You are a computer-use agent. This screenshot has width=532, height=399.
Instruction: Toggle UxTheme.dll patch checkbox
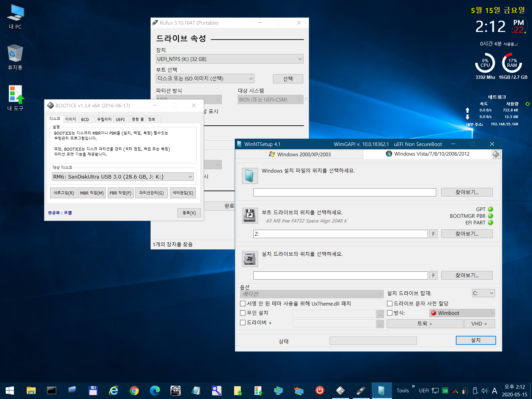243,304
